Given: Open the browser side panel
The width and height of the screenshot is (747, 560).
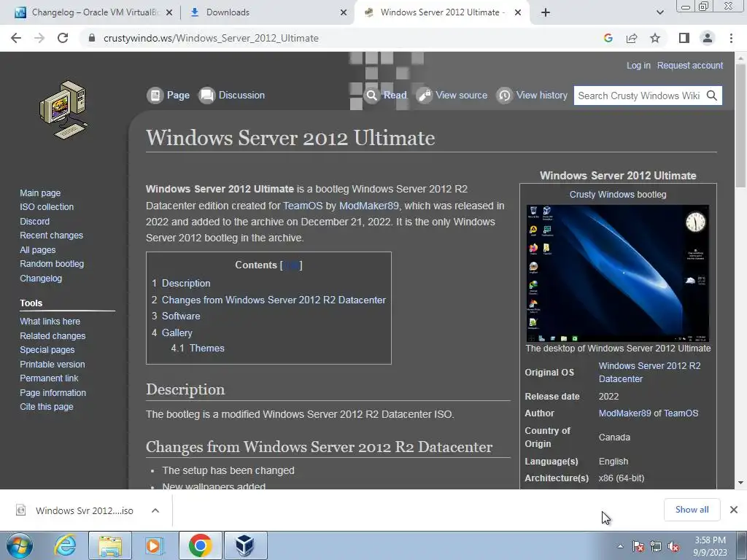Looking at the screenshot, I should [684, 38].
